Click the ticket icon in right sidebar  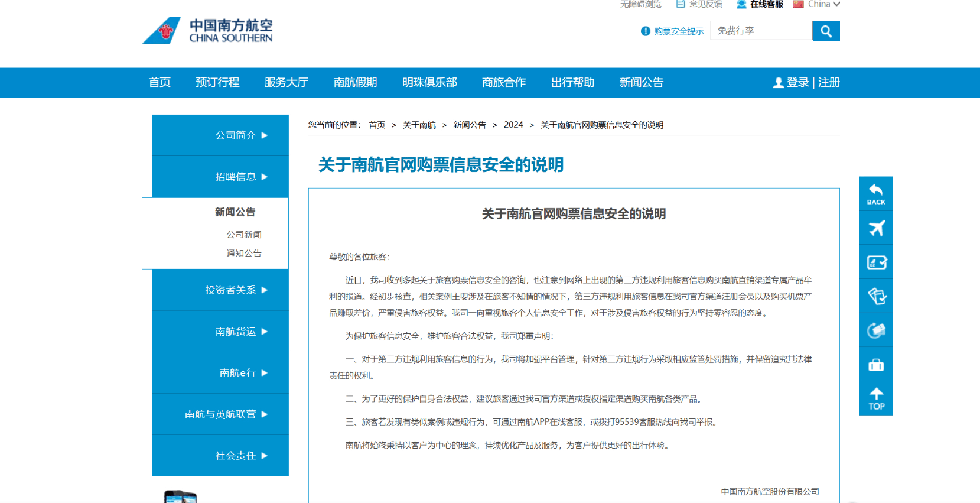tap(876, 296)
